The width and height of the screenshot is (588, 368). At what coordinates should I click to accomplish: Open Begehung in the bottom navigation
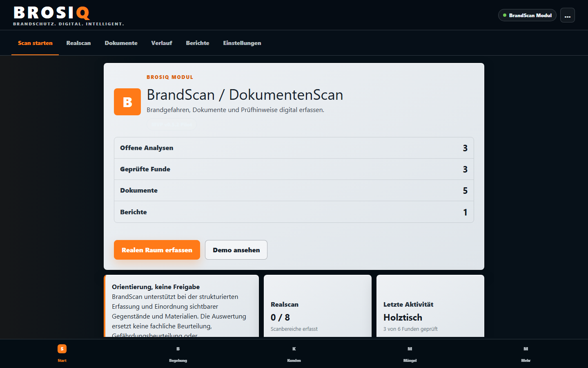pyautogui.click(x=178, y=354)
